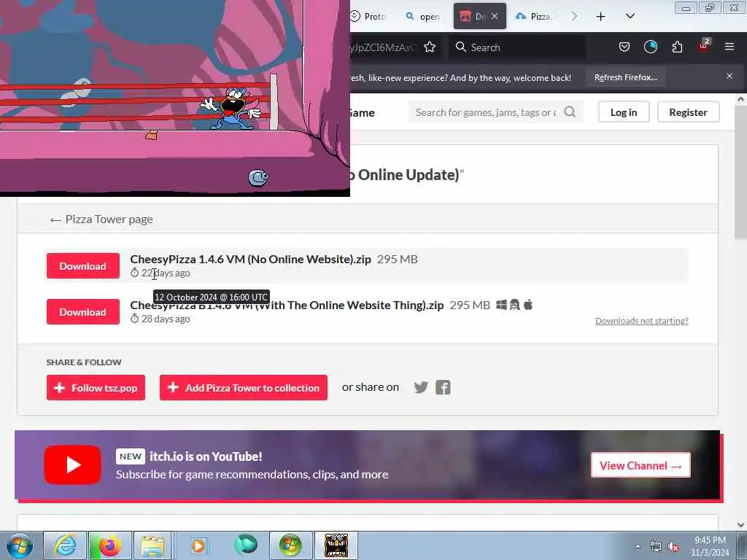This screenshot has height=560, width=747.
Task: Click View Channel button in YouTube banner
Action: pos(640,465)
